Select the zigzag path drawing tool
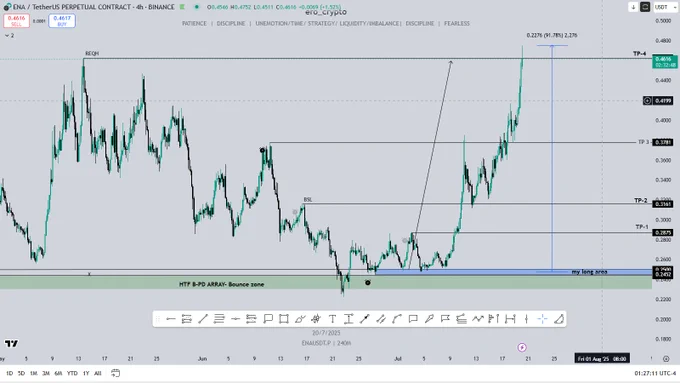Viewport: 680px width, 383px height. (x=477, y=319)
